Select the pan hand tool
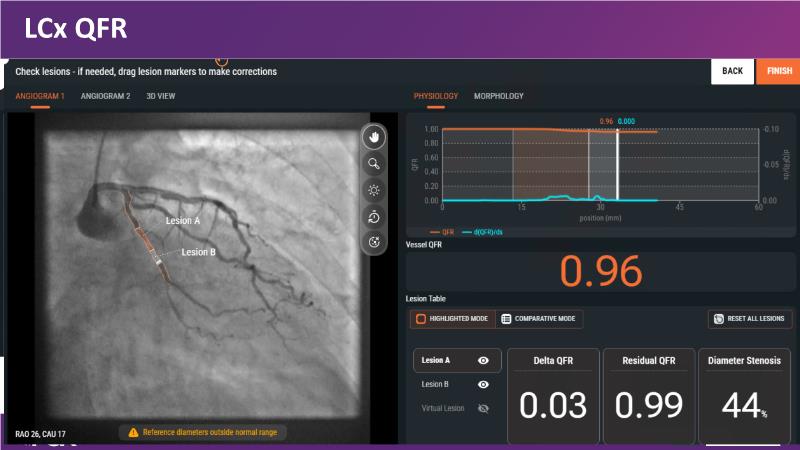Image resolution: width=800 pixels, height=450 pixels. [x=375, y=137]
